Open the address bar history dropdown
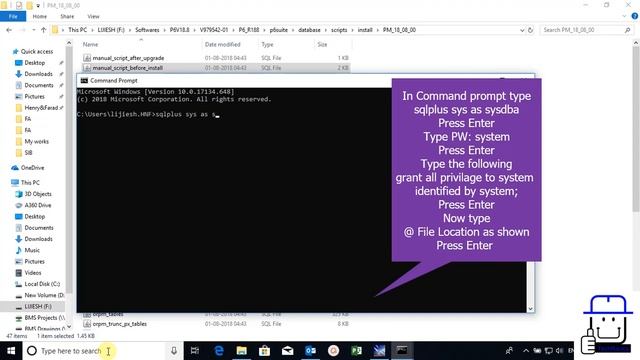This screenshot has width=640, height=360. click(x=522, y=30)
